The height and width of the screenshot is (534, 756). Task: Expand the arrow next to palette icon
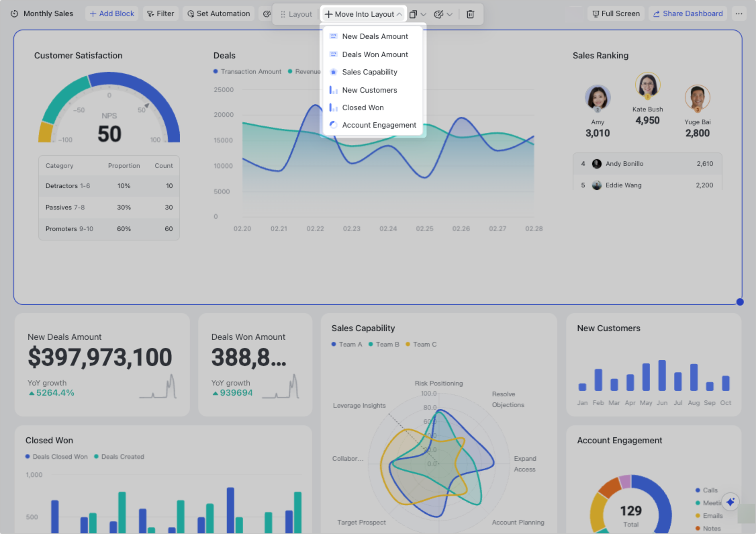(449, 14)
